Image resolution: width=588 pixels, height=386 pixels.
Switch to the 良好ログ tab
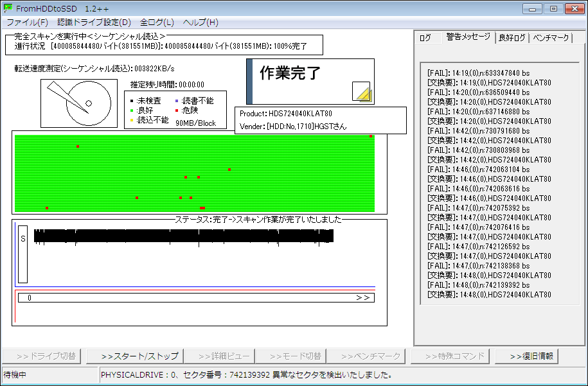click(512, 38)
